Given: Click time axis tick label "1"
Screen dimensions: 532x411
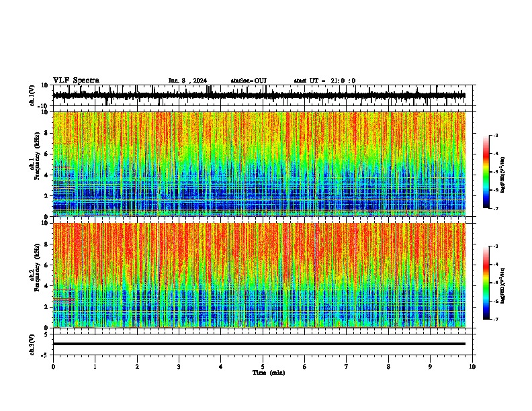Looking at the screenshot, I should (x=95, y=367).
